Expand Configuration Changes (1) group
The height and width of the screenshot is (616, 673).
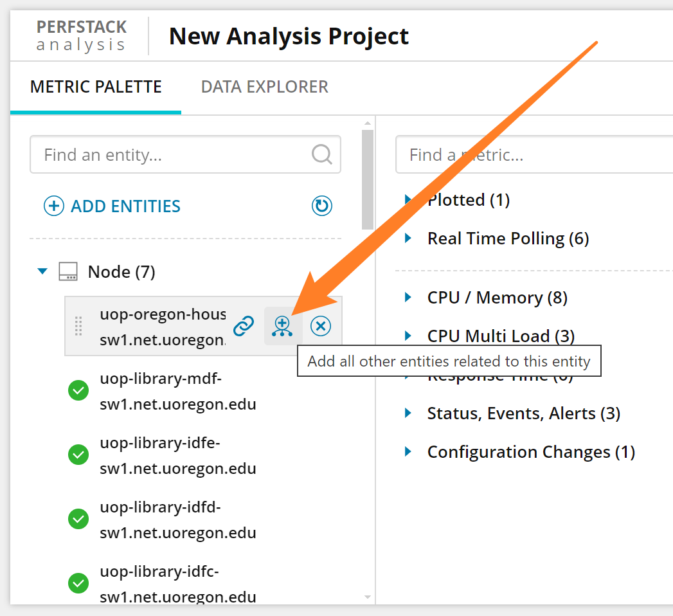408,452
